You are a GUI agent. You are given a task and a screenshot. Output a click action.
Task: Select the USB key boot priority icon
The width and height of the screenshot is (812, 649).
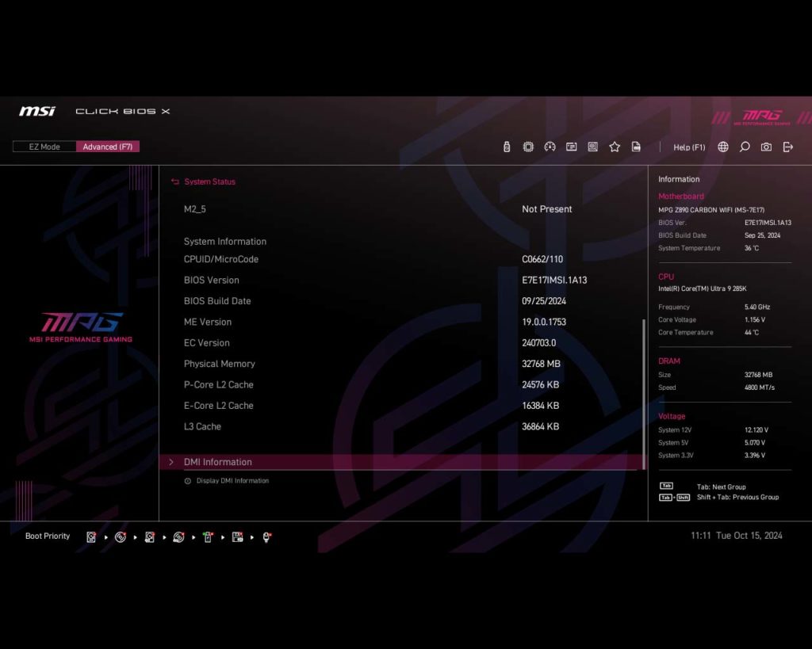click(x=208, y=537)
